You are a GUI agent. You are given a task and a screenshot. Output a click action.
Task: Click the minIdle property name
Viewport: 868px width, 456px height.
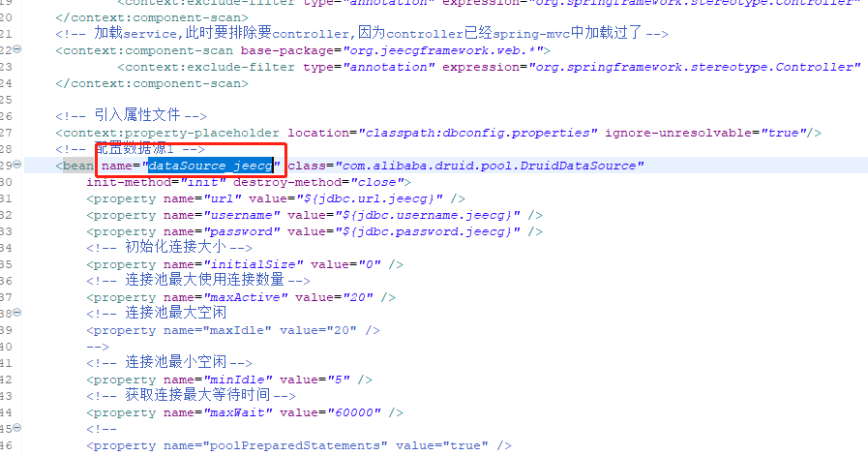tap(238, 380)
